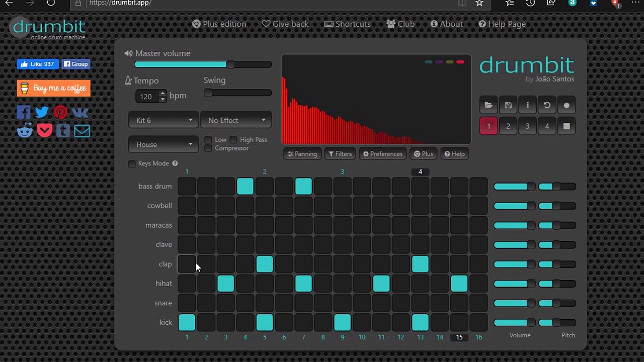This screenshot has height=362, width=644.
Task: Share on Facebook icon
Action: [24, 112]
